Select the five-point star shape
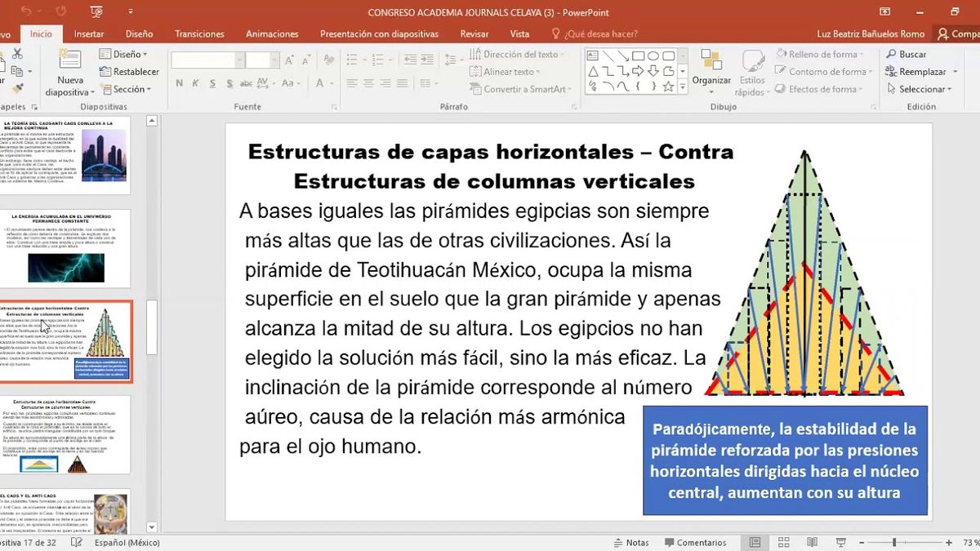Image resolution: width=980 pixels, height=551 pixels. (668, 86)
